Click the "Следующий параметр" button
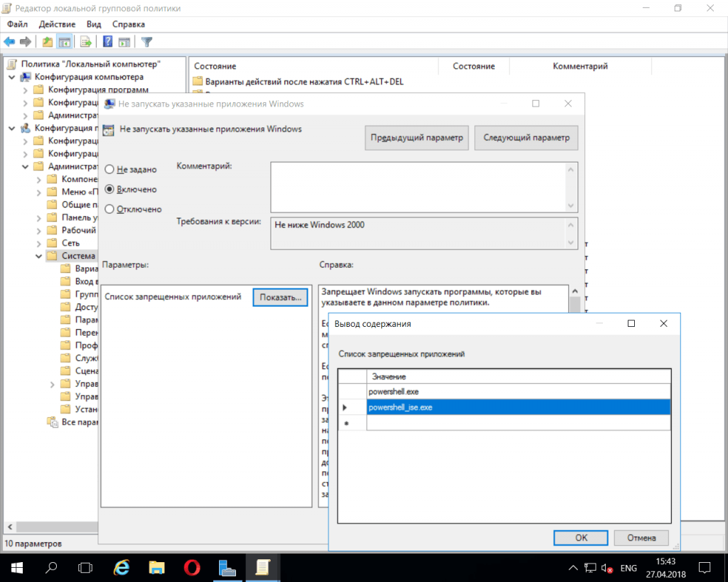The image size is (728, 582). [526, 138]
